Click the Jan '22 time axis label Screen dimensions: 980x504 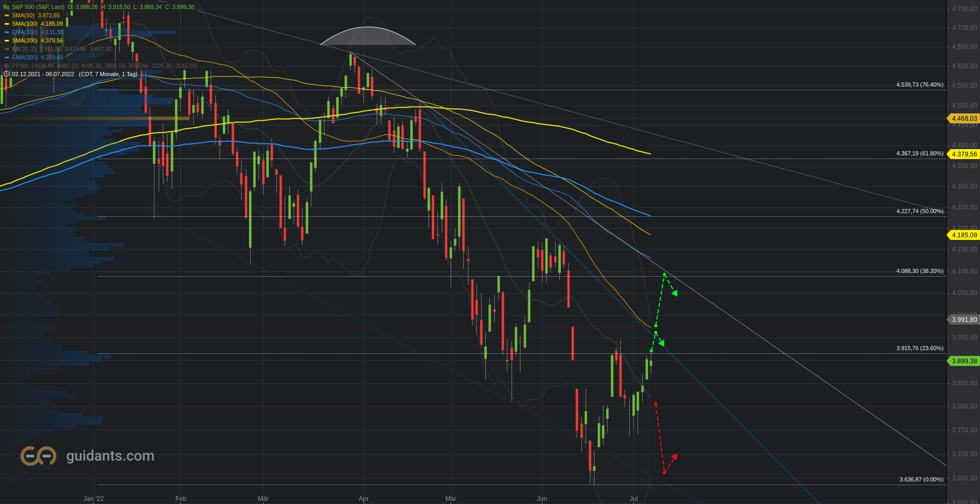coord(93,499)
